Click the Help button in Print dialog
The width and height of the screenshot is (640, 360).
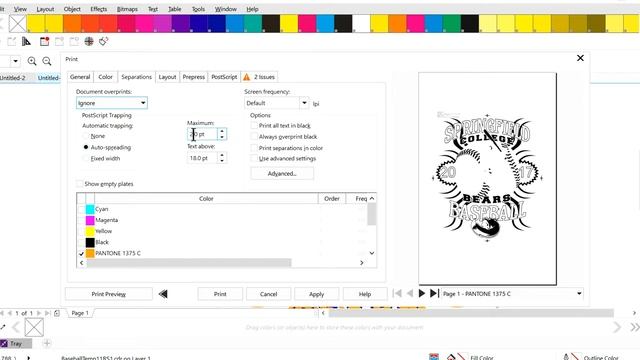(x=365, y=294)
